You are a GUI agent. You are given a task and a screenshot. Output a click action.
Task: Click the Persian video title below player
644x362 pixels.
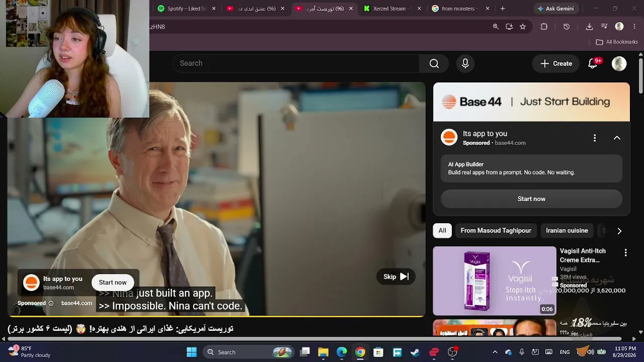120,329
